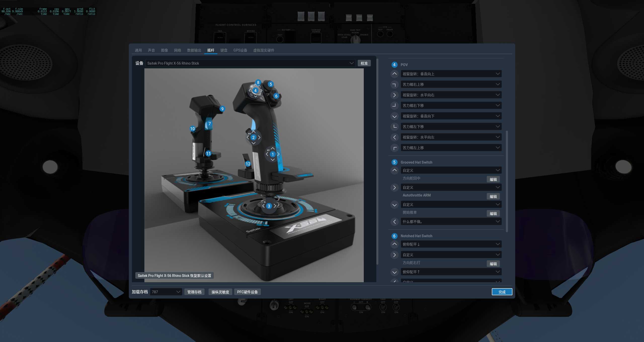Click Notched Hat Switch down arrow icon

394,272
